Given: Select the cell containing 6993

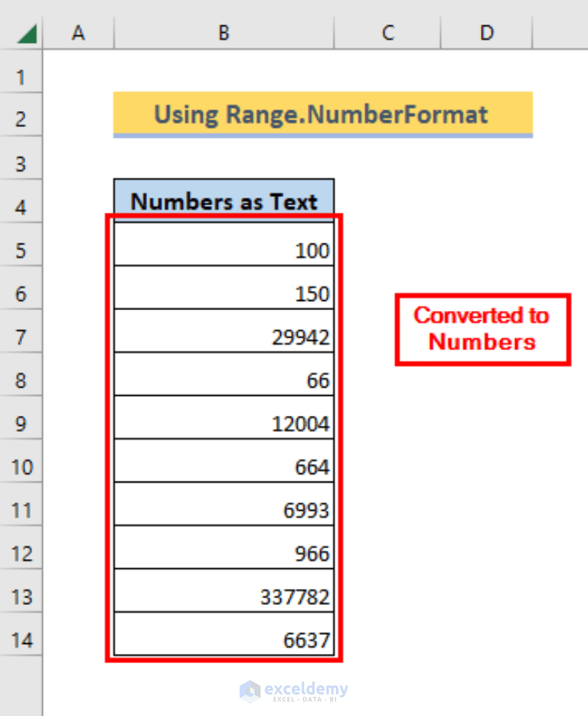Looking at the screenshot, I should coord(224,504).
